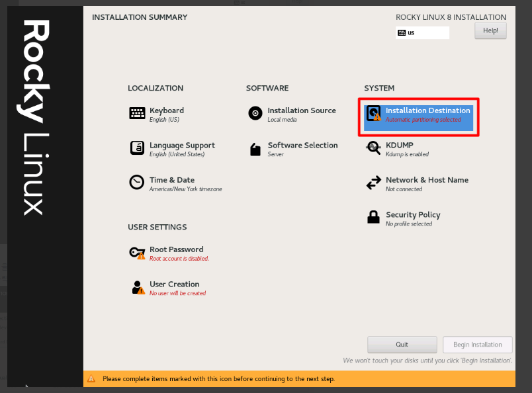Set the Root Password label

(x=177, y=249)
